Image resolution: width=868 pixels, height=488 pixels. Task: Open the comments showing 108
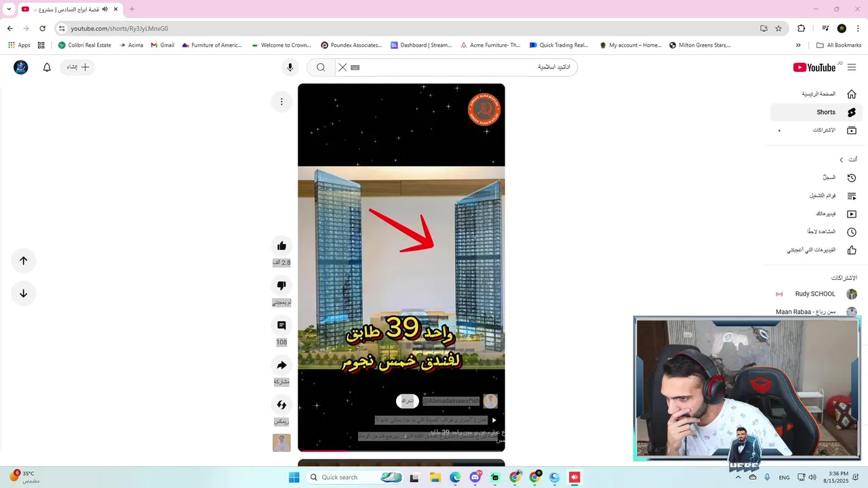click(281, 325)
